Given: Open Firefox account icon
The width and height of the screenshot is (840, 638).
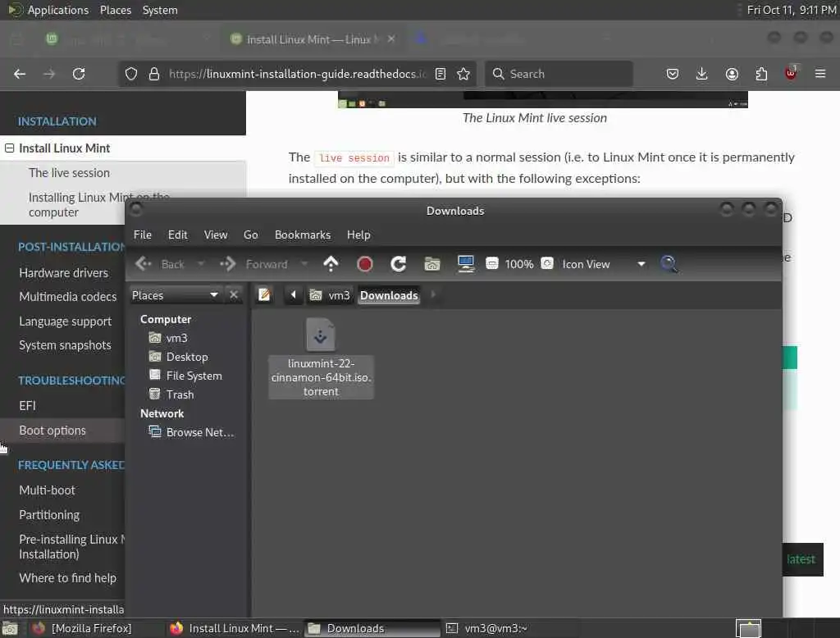Looking at the screenshot, I should coord(732,74).
